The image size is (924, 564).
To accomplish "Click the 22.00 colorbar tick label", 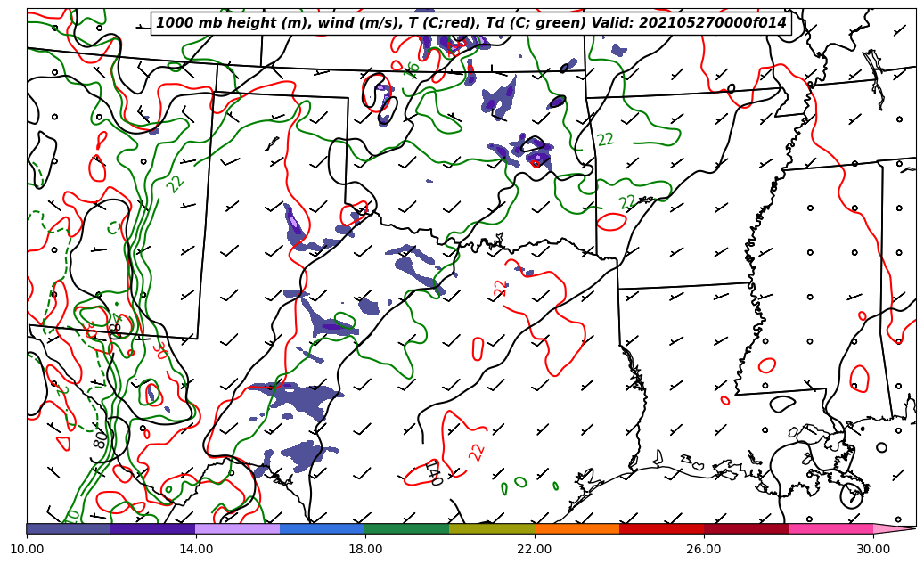I will click(535, 549).
